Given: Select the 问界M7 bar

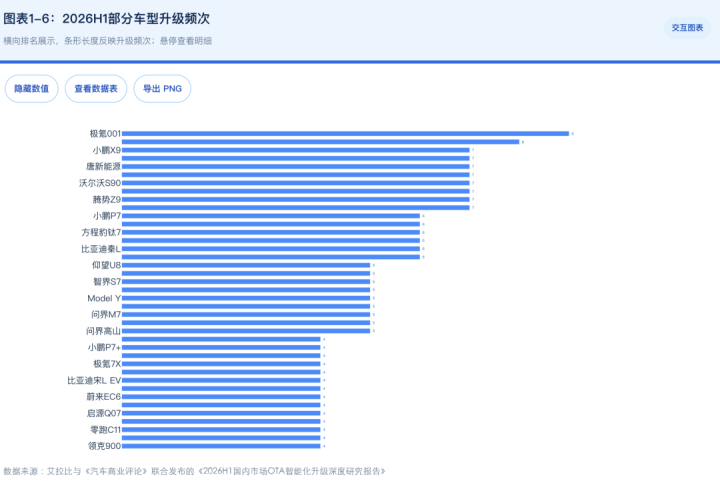Looking at the screenshot, I should pos(246,314).
